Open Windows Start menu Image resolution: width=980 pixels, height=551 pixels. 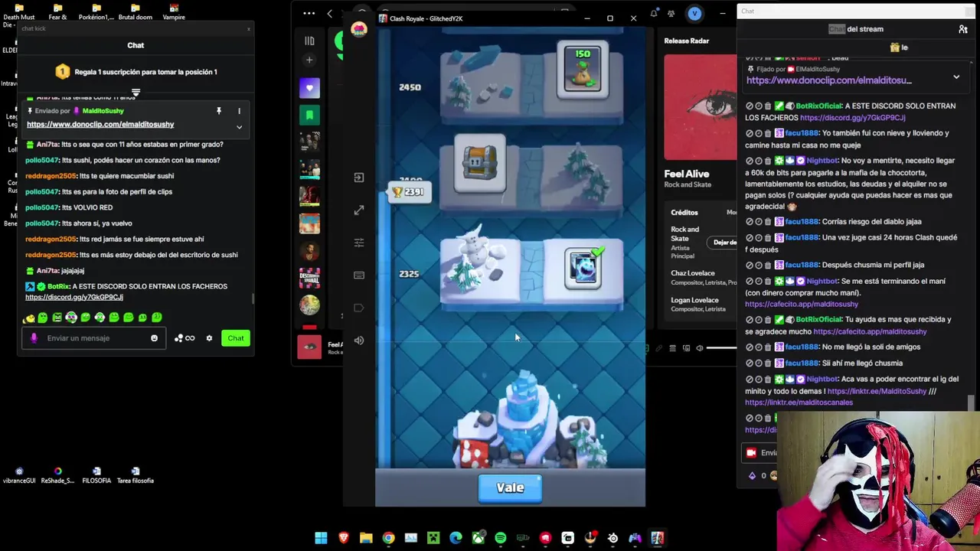point(321,538)
